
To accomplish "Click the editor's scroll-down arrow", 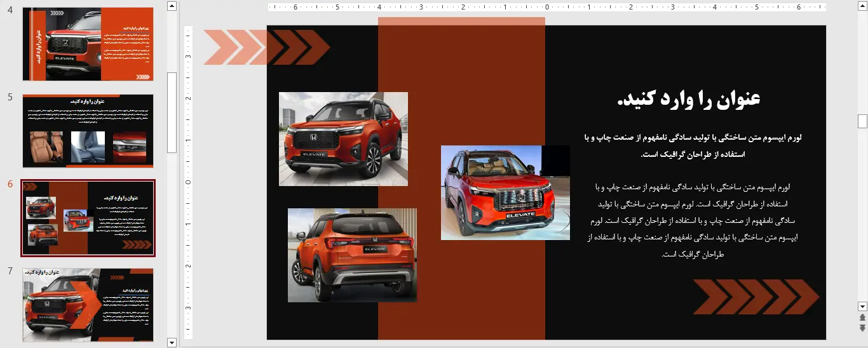I will [862, 305].
